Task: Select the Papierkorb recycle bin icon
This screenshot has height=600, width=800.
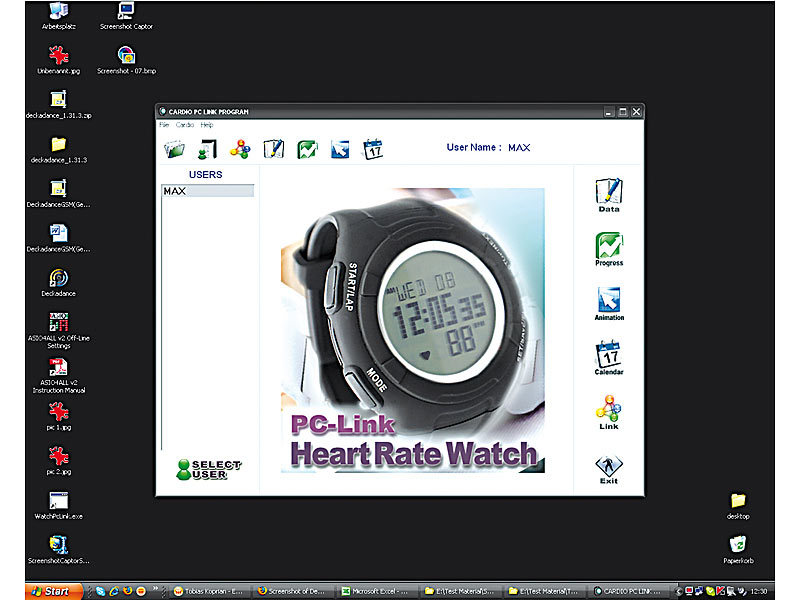Action: 738,550
